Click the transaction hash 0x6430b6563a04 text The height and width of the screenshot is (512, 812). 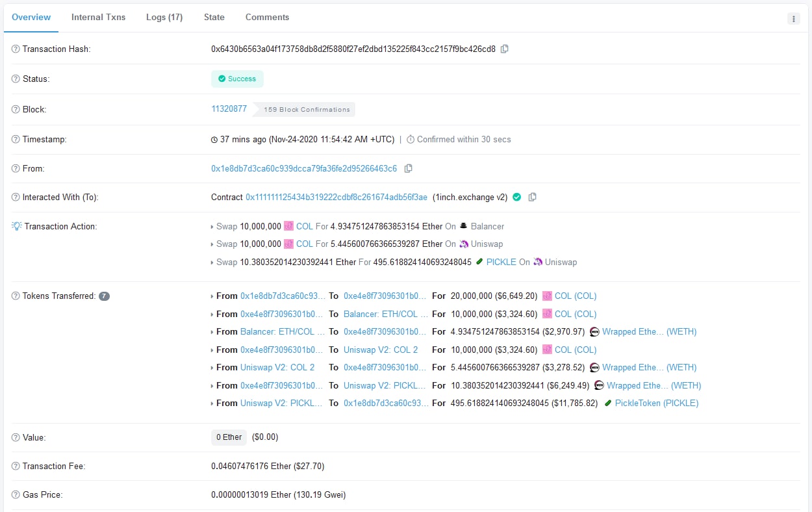point(353,49)
